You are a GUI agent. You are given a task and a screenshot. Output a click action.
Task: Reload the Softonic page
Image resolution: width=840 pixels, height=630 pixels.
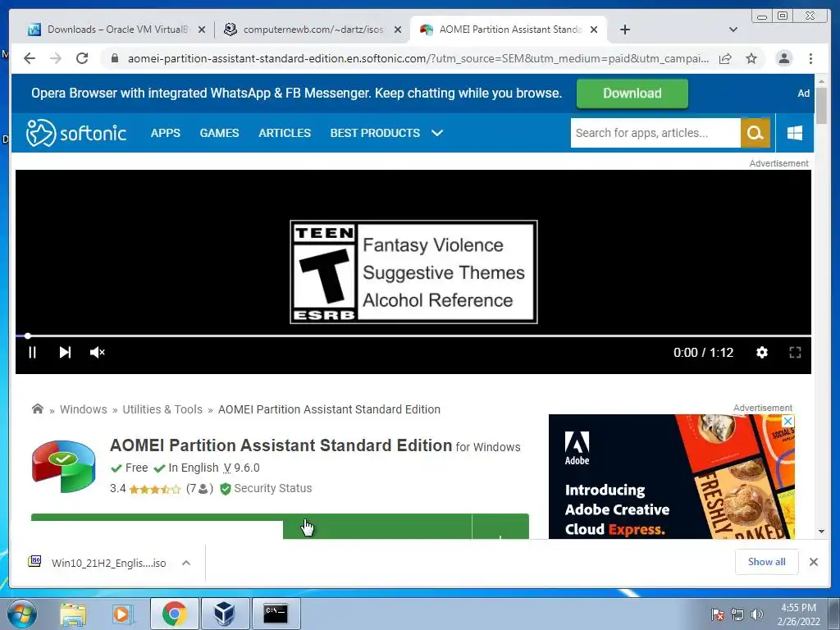pos(82,58)
